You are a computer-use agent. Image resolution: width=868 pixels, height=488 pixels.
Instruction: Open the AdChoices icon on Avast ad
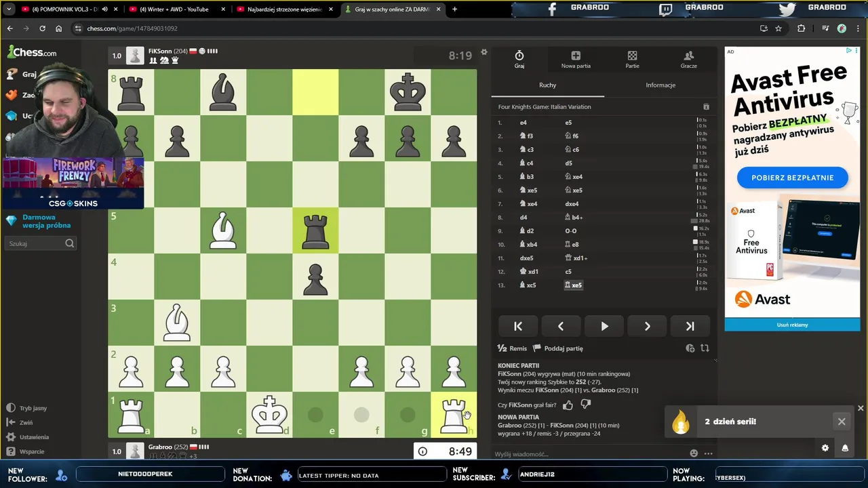coord(848,51)
